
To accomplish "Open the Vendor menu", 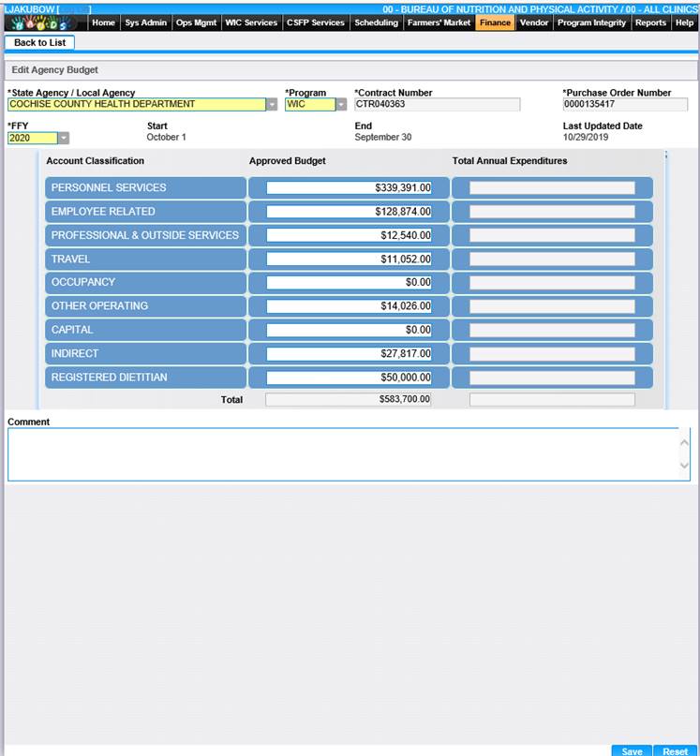I will point(534,22).
